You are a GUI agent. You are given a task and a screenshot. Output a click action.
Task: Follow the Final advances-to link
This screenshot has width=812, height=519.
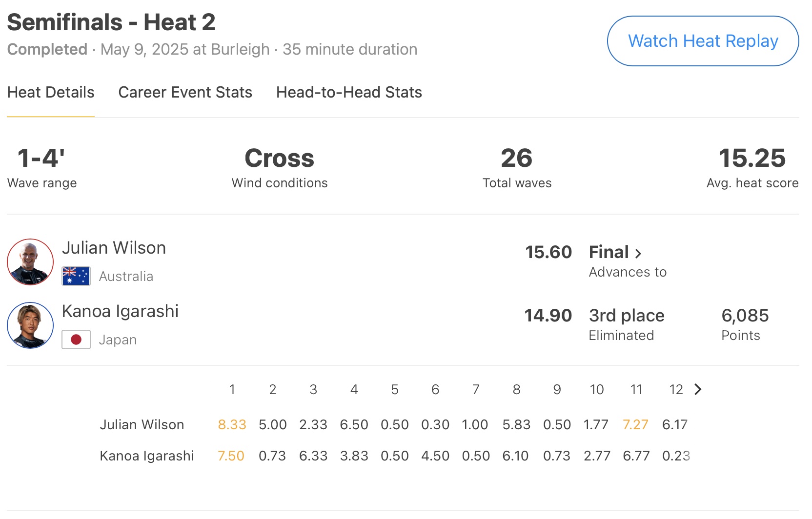click(x=609, y=252)
